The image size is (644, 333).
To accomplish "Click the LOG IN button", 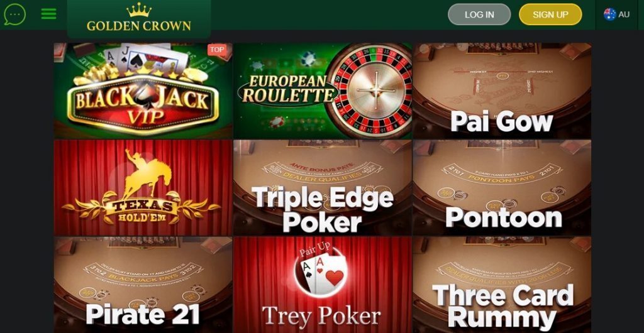I will (x=479, y=14).
